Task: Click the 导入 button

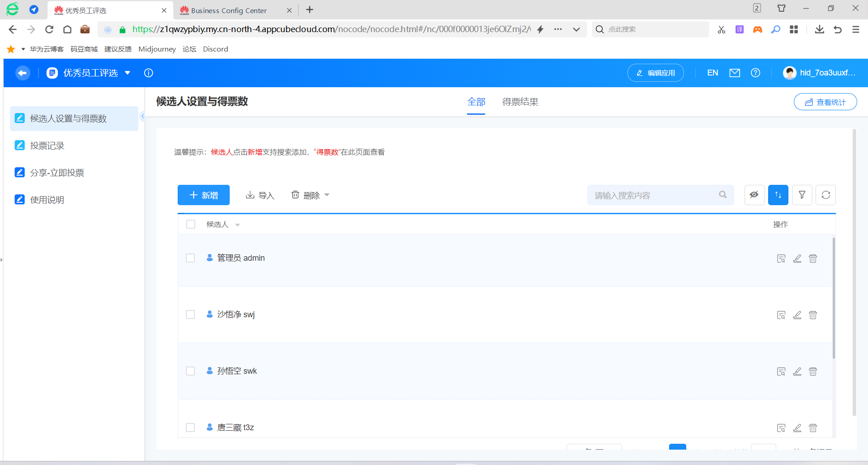Action: (x=260, y=195)
